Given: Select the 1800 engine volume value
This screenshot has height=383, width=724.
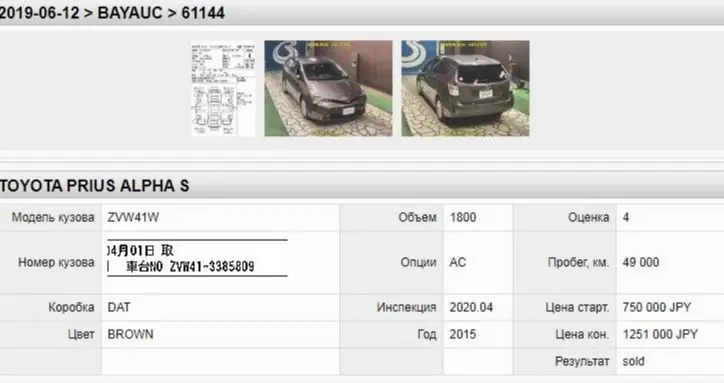Looking at the screenshot, I should (x=463, y=217).
